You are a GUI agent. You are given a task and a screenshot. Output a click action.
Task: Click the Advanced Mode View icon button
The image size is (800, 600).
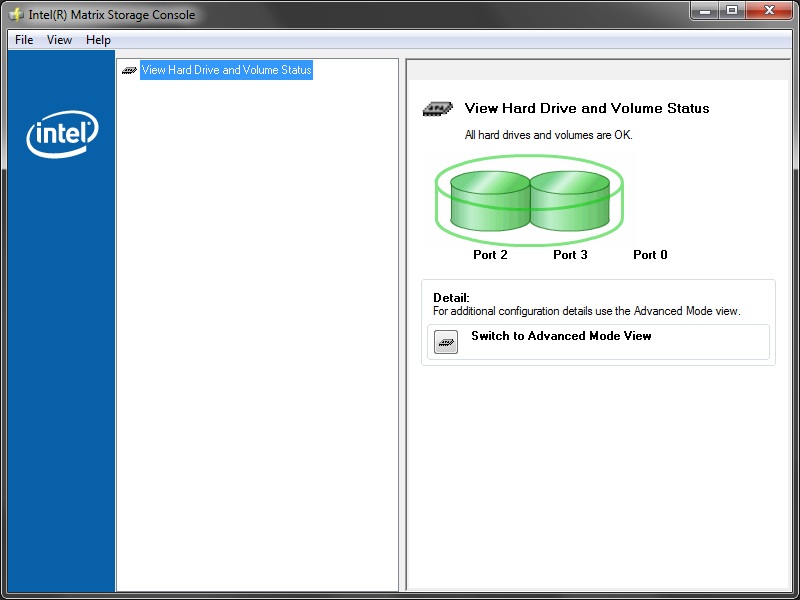click(446, 342)
